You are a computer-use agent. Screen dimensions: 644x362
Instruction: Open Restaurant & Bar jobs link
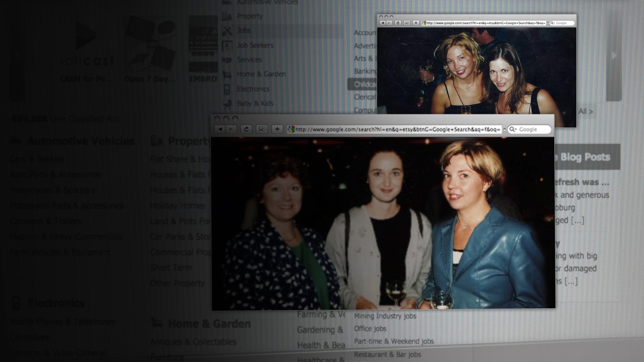click(x=387, y=354)
